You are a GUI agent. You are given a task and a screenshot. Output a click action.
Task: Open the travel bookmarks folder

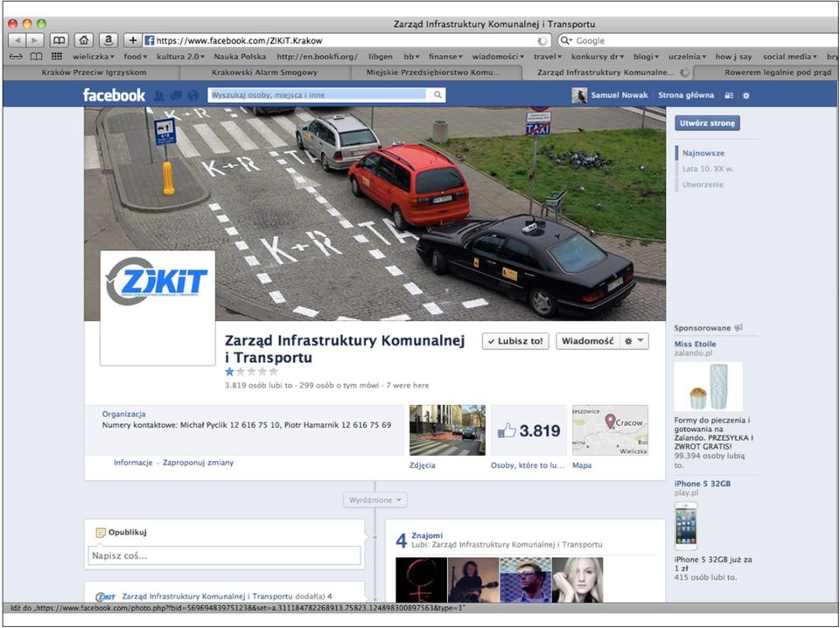point(548,57)
